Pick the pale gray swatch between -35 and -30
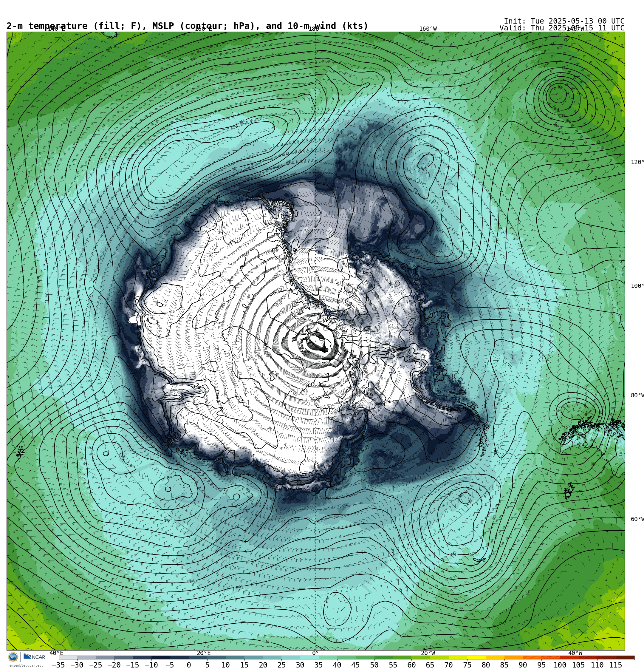The image size is (644, 669). [x=68, y=657]
